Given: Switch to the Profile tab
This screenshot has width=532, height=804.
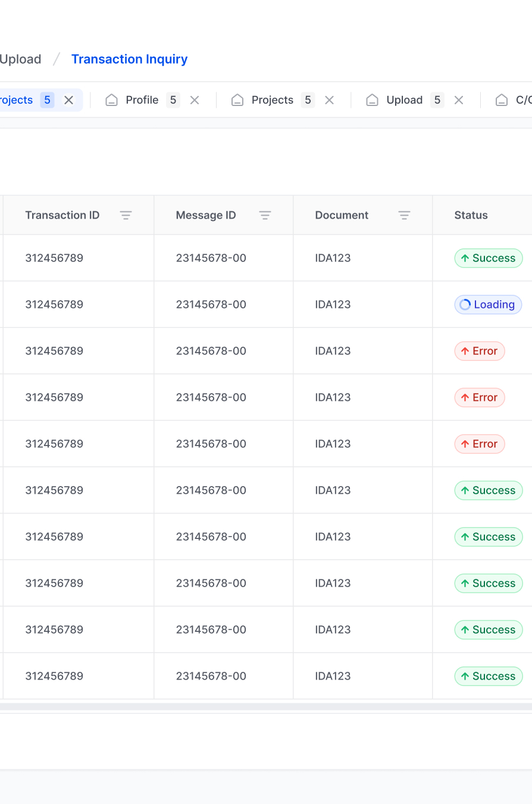Looking at the screenshot, I should coord(142,100).
